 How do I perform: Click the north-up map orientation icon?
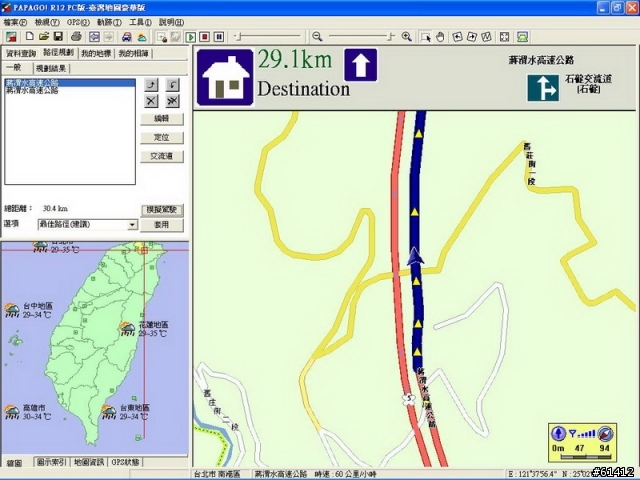pos(486,37)
